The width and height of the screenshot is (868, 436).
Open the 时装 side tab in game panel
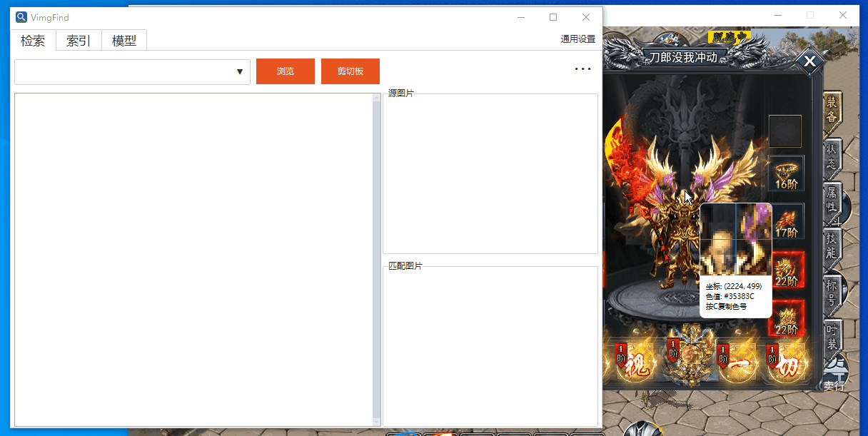click(832, 339)
